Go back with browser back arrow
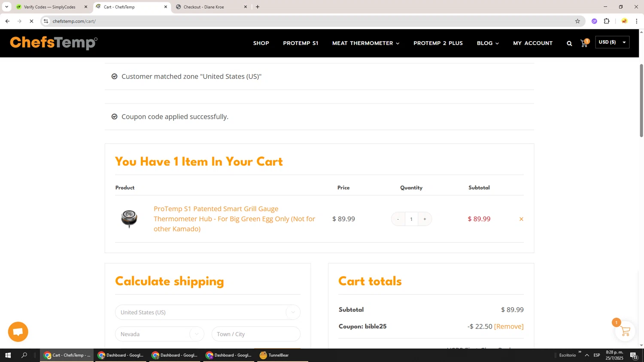This screenshot has height=362, width=644. (7, 21)
